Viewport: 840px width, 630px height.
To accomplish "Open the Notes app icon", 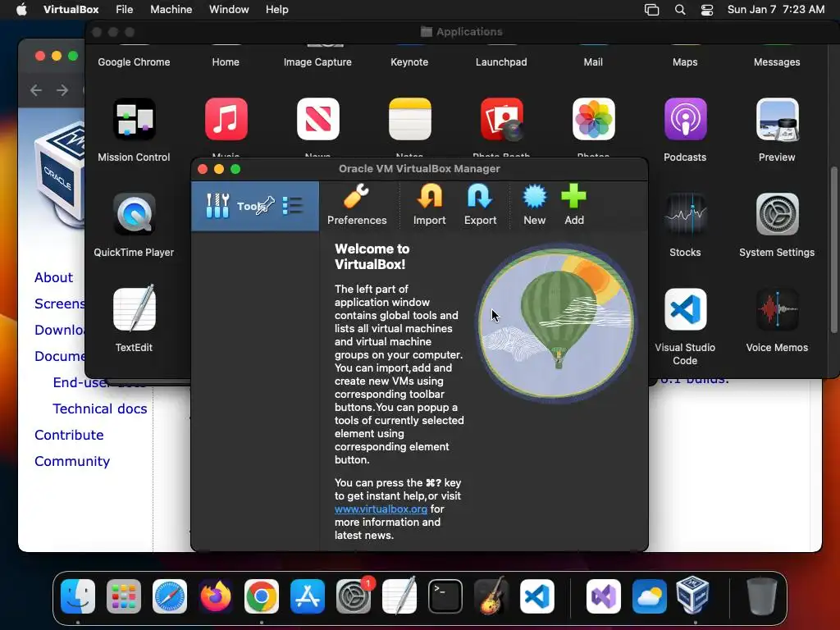I will point(410,119).
